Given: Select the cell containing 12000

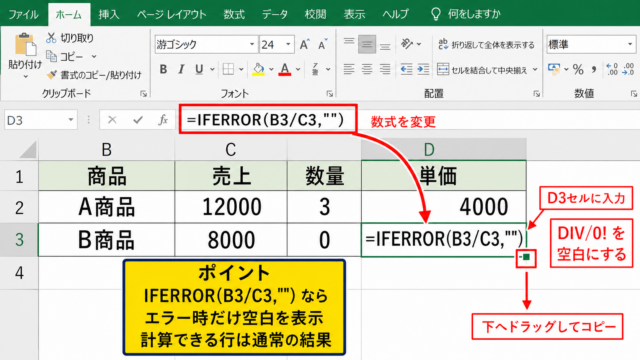Looking at the screenshot, I should [x=231, y=207].
